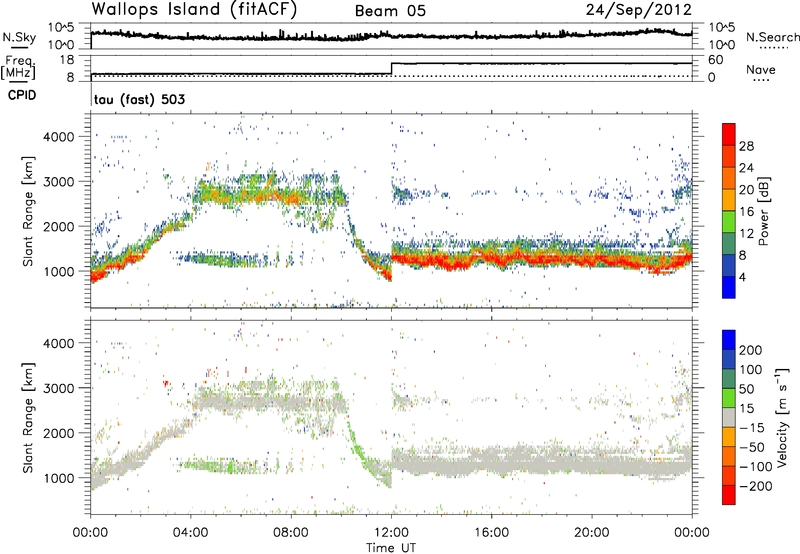Click the "04:00" time tick label

tap(190, 533)
